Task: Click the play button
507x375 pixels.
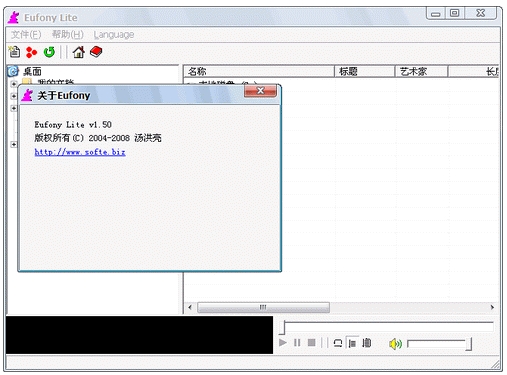Action: (x=283, y=343)
